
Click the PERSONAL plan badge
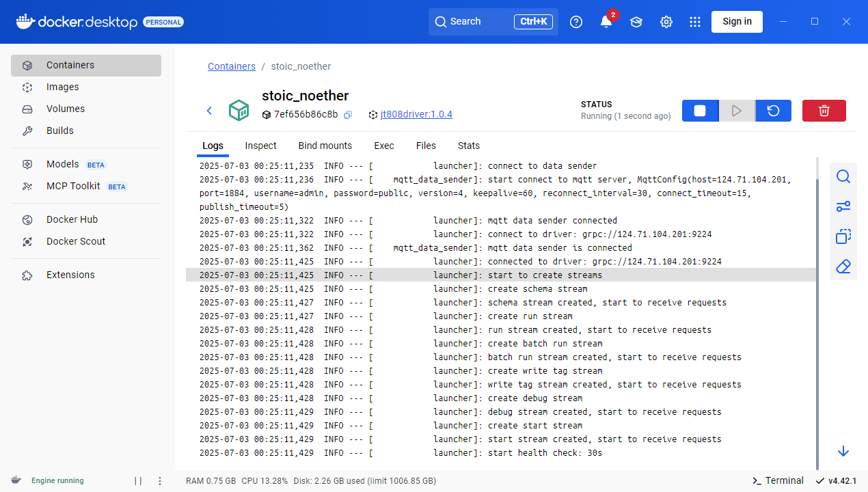coord(163,22)
